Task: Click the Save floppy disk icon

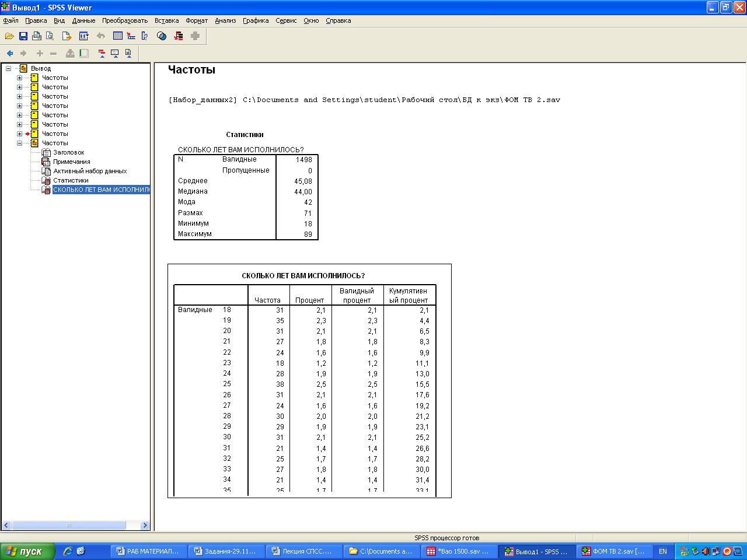Action: (23, 36)
